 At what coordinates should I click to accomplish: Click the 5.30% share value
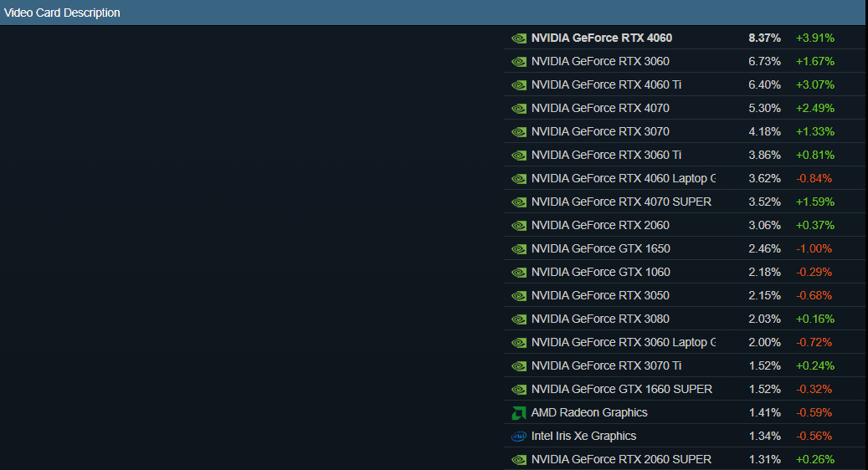[764, 108]
